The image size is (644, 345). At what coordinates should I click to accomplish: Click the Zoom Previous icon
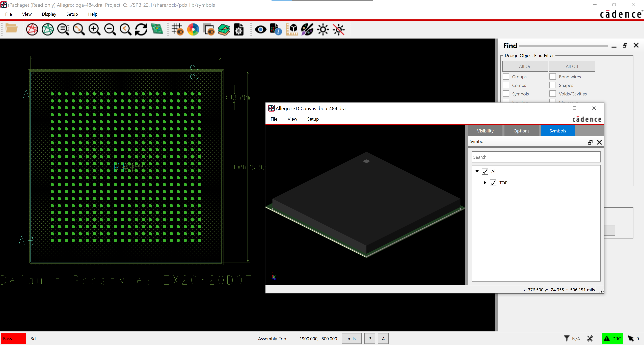pos(125,29)
